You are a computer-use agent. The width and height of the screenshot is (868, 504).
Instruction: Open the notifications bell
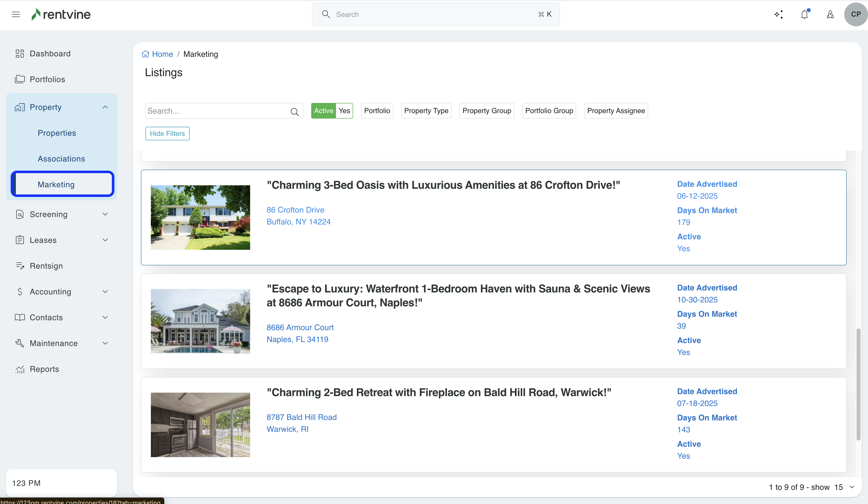pyautogui.click(x=804, y=14)
